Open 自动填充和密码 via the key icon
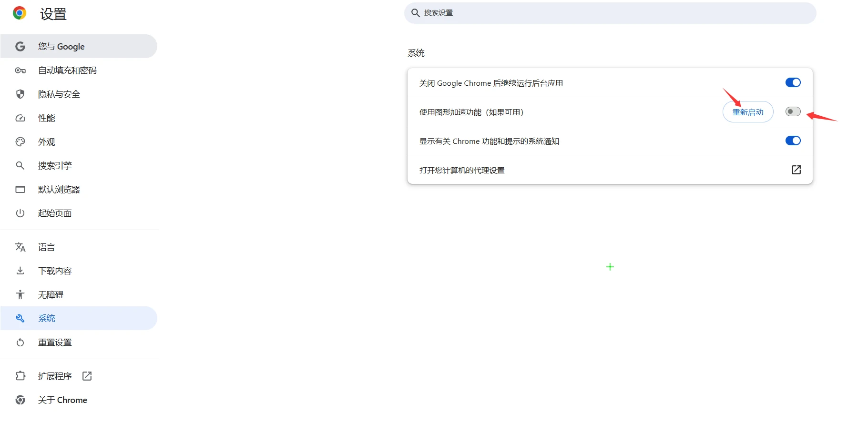Screen dimensions: 868x443 pyautogui.click(x=20, y=70)
